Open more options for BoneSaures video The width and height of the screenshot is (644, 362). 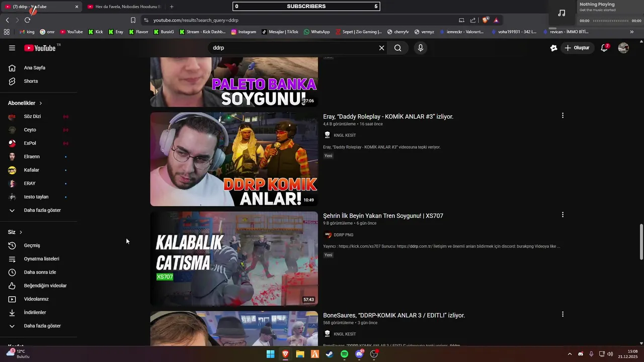(x=562, y=314)
